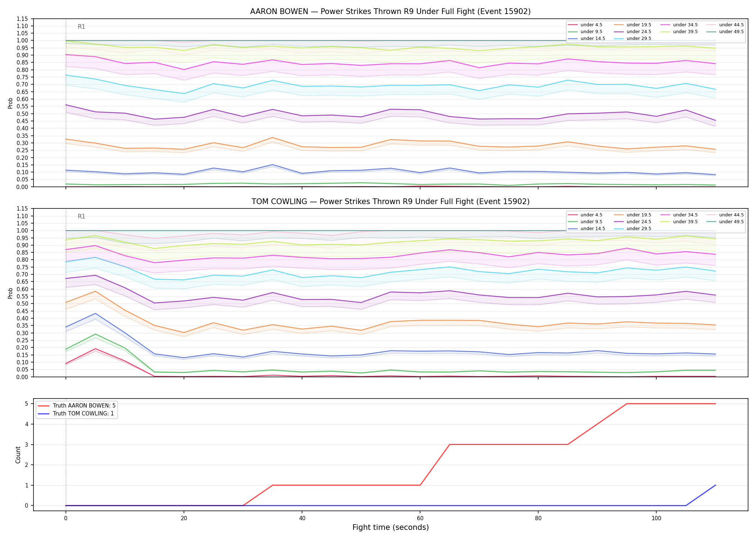Click the '1.15' tick in Aaron Bowen chart
Screen dimensions: 756x540
click(x=23, y=19)
